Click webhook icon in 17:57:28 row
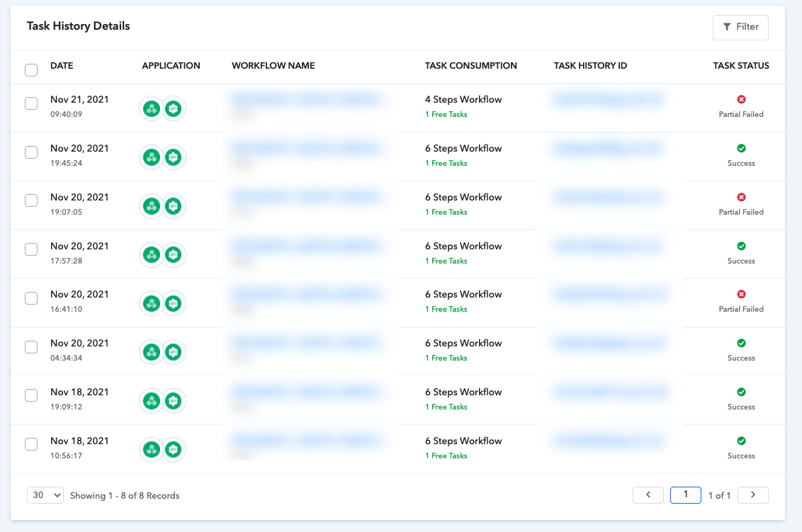802x532 pixels. (152, 255)
